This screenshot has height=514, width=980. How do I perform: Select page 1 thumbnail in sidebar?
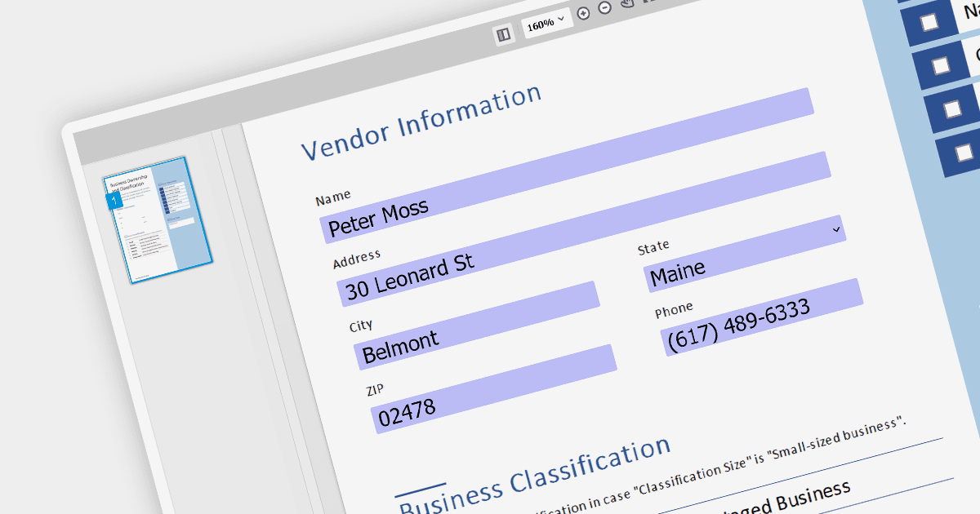(x=158, y=219)
